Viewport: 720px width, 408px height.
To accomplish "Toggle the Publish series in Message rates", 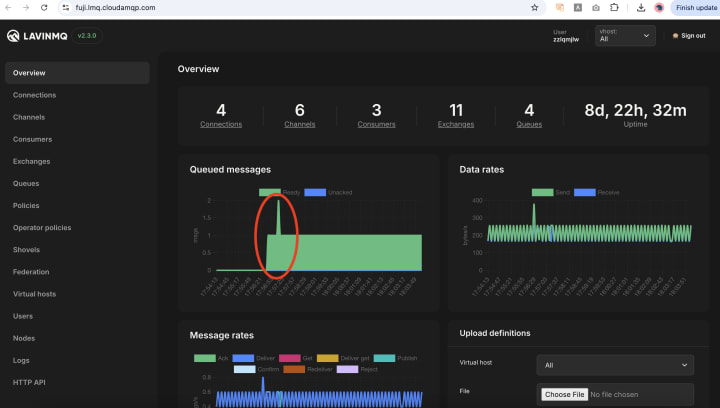I will [395, 358].
